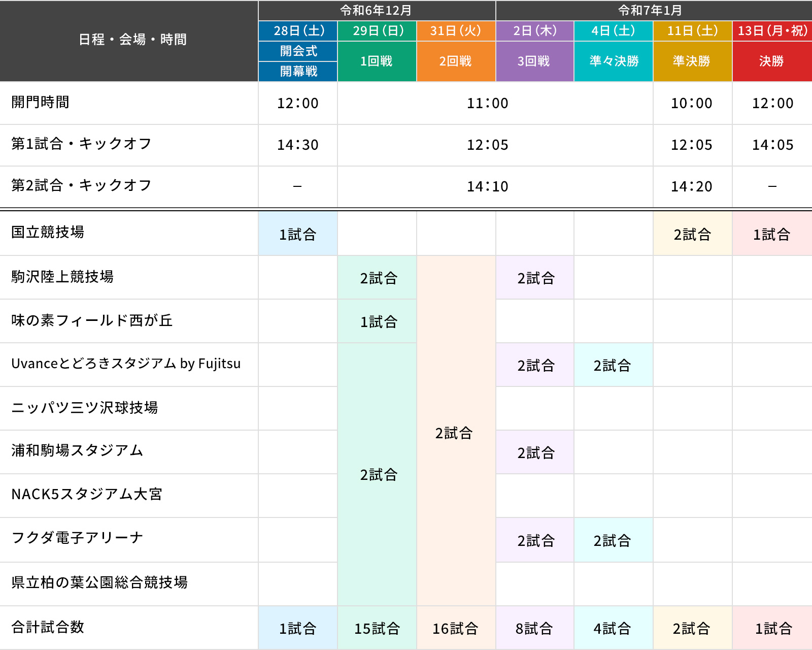Viewport: 812px width, 650px height.
Task: Select the 13日（月・祝） date header
Action: coord(771,30)
